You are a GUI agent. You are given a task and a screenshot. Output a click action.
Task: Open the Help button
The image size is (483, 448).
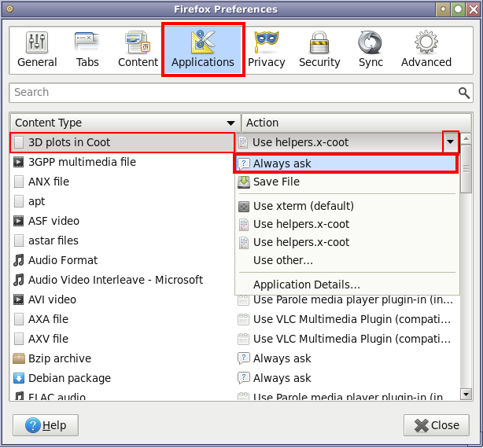(46, 425)
